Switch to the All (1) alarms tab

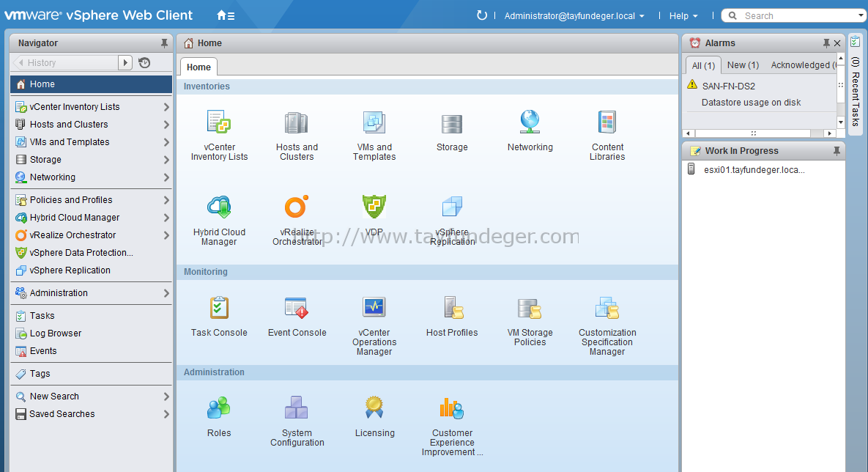703,65
